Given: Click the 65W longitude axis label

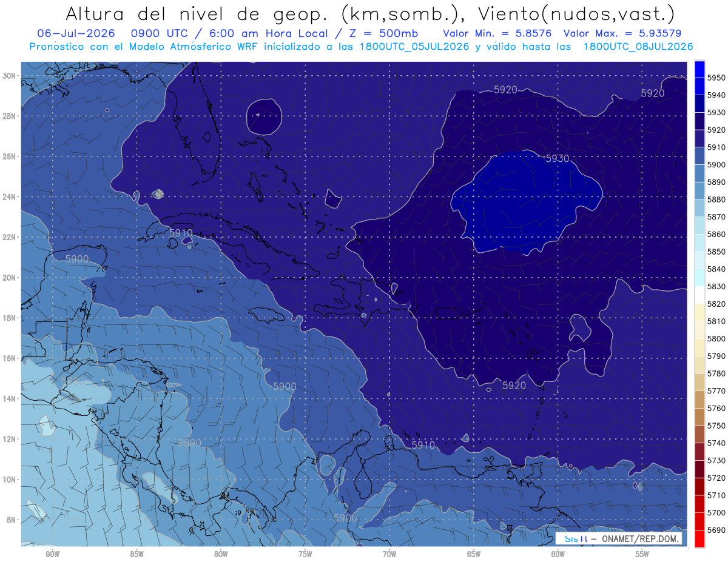Looking at the screenshot, I should tap(474, 554).
